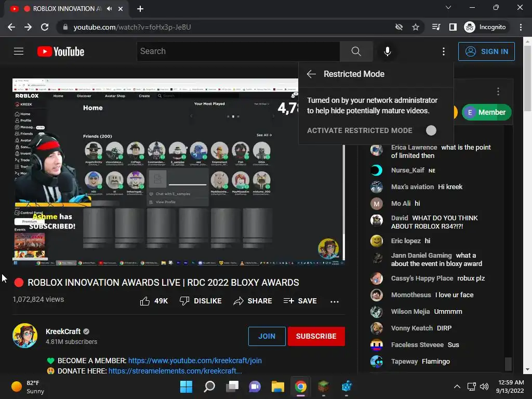Open Windows Start menu
This screenshot has width=532, height=399.
click(186, 387)
